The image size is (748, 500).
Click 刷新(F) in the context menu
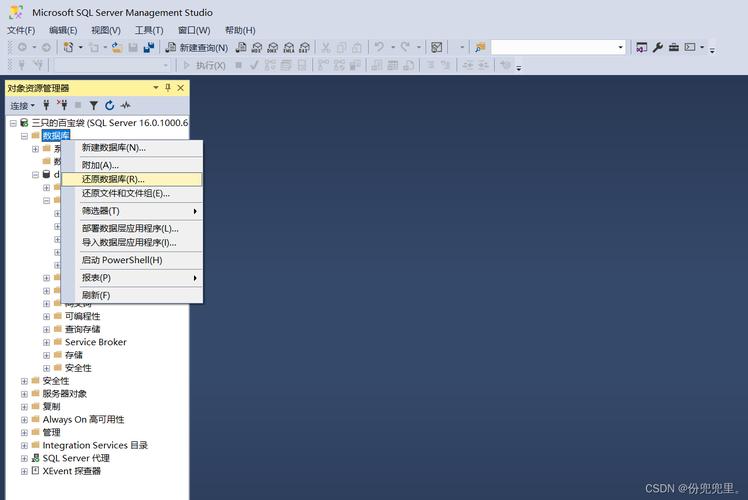[x=96, y=295]
